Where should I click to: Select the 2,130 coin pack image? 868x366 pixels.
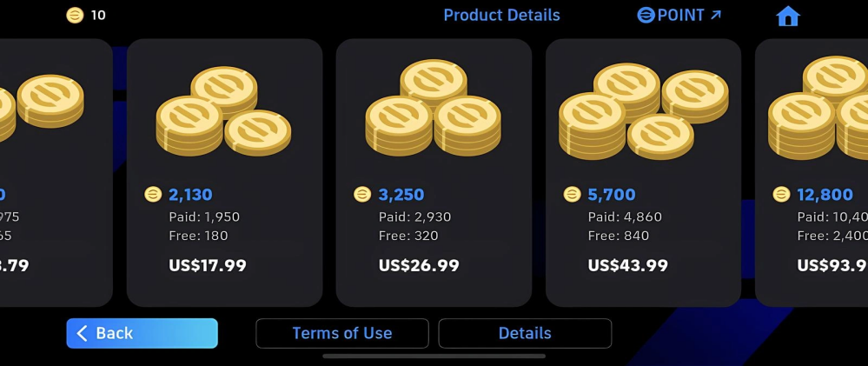223,110
